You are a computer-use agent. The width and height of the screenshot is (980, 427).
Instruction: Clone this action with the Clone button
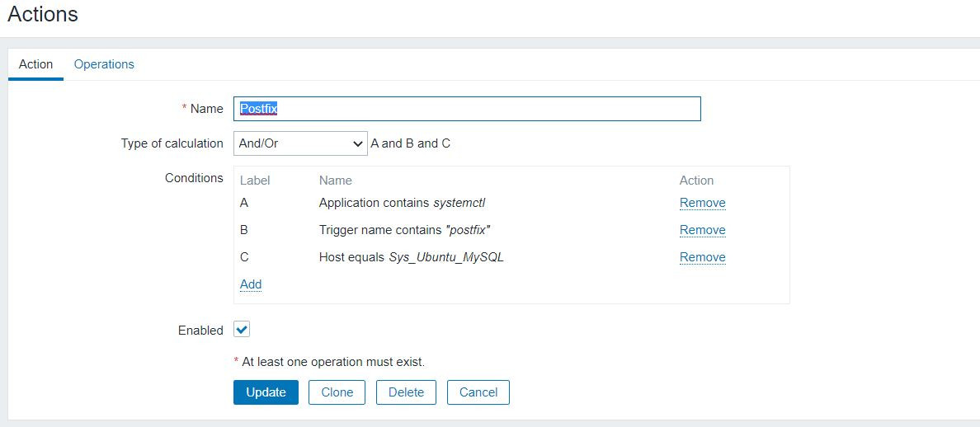337,392
